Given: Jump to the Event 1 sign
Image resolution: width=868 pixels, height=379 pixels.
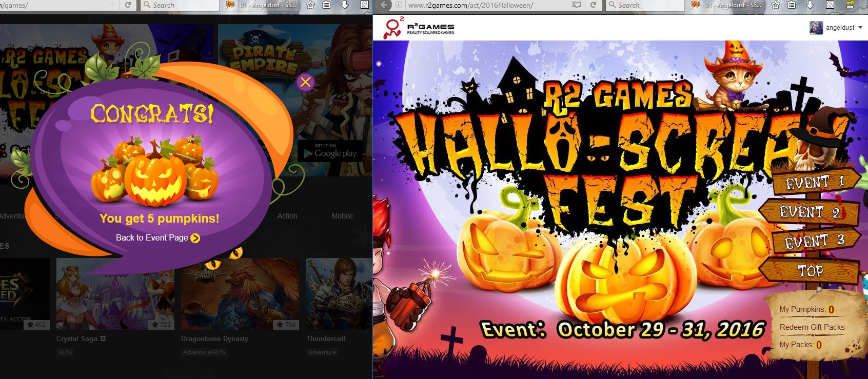Looking at the screenshot, I should click(x=815, y=182).
